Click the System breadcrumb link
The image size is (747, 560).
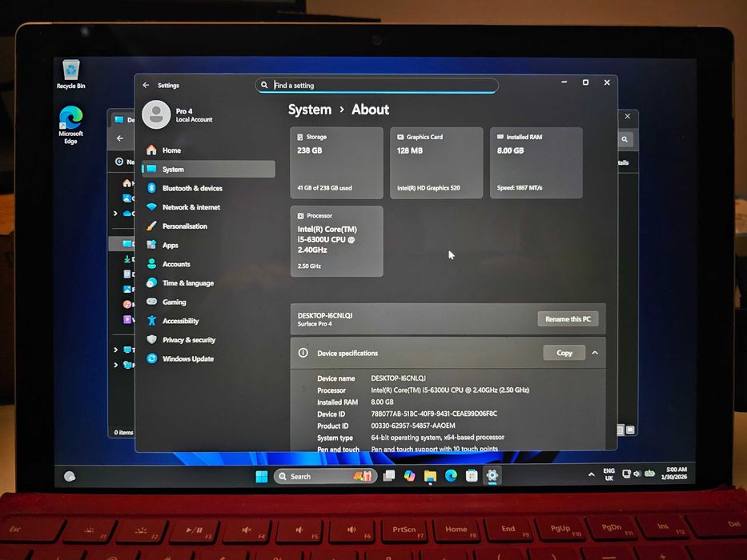pyautogui.click(x=310, y=110)
